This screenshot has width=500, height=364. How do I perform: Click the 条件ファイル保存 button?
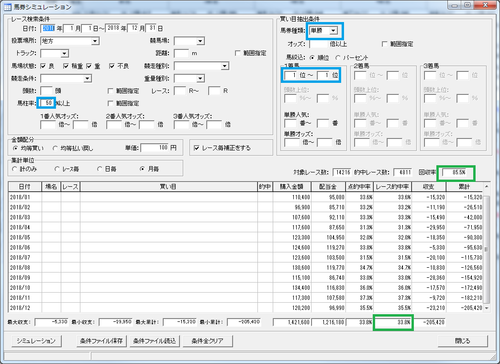[101, 341]
